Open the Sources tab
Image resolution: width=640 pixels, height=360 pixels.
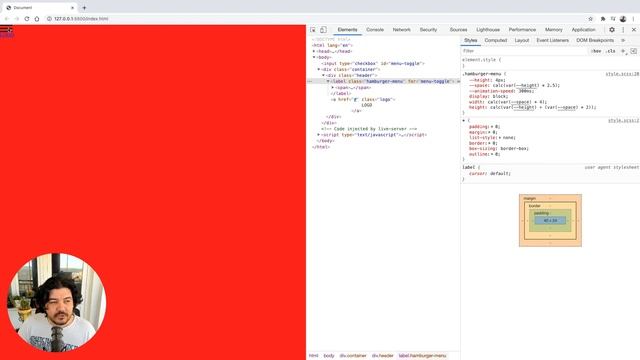coord(458,30)
